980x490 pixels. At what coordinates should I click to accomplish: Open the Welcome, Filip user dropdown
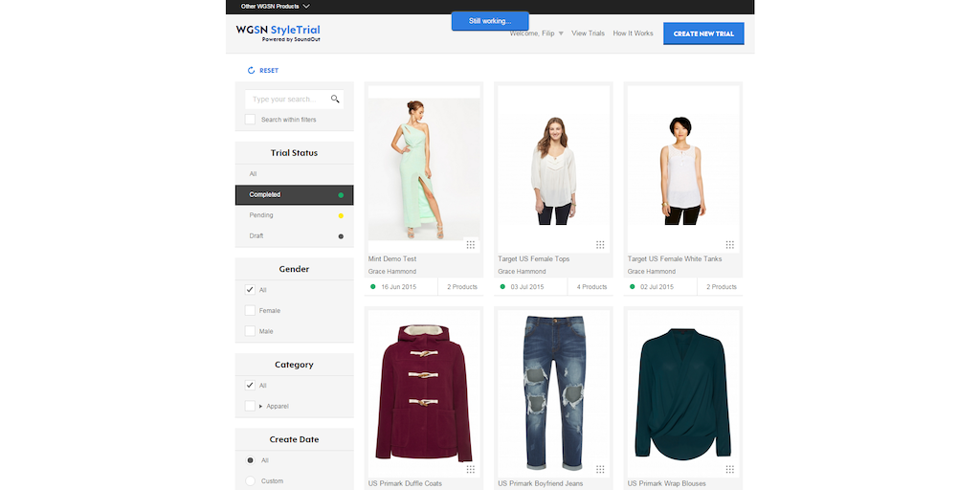tap(536, 33)
